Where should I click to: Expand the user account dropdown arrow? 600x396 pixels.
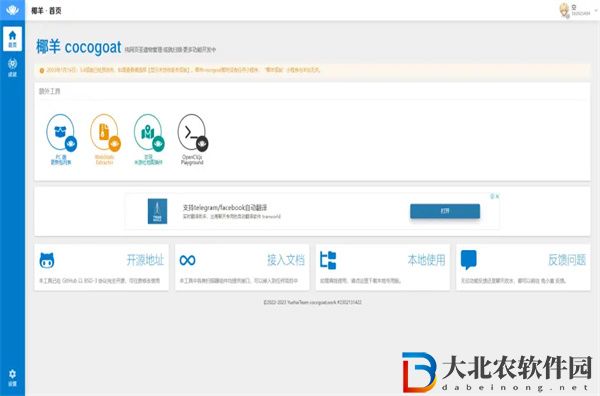pos(596,10)
